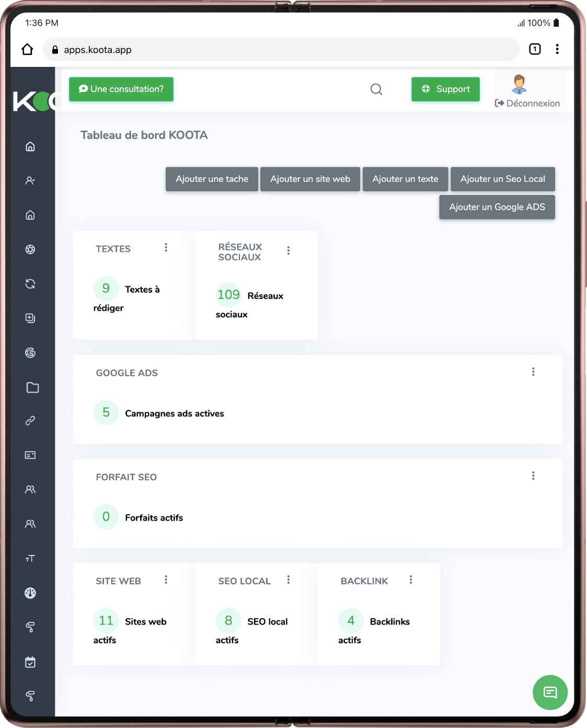Click the user avatar picture

click(x=519, y=84)
